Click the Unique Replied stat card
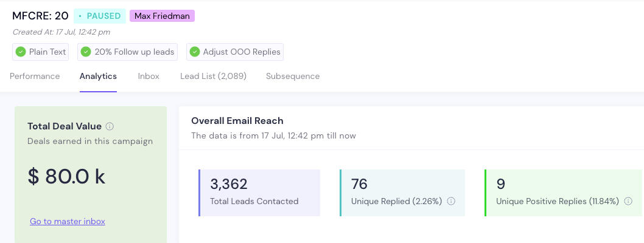Image resolution: width=644 pixels, height=243 pixels. [402, 193]
